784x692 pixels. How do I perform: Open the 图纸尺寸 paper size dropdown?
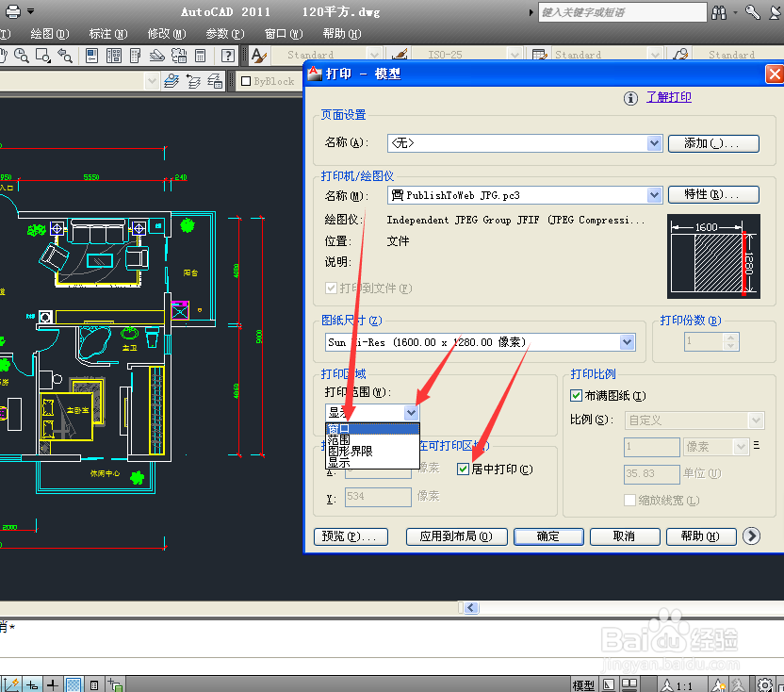[x=627, y=341]
